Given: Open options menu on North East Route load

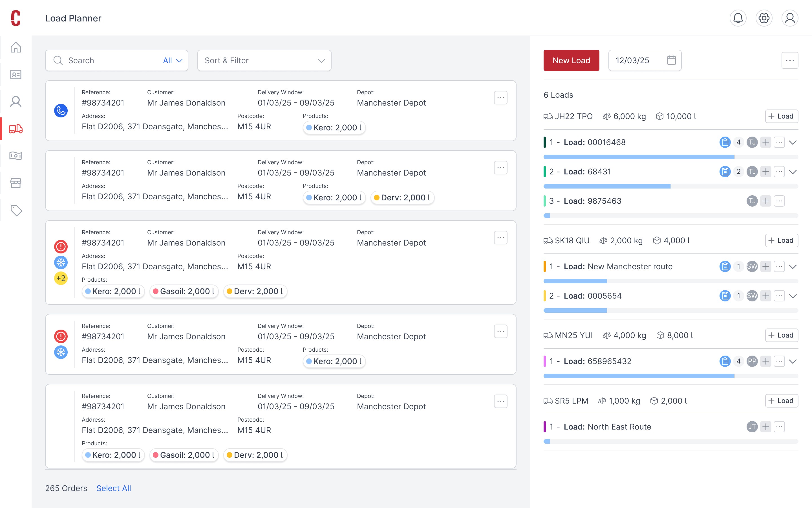Looking at the screenshot, I should (x=779, y=427).
